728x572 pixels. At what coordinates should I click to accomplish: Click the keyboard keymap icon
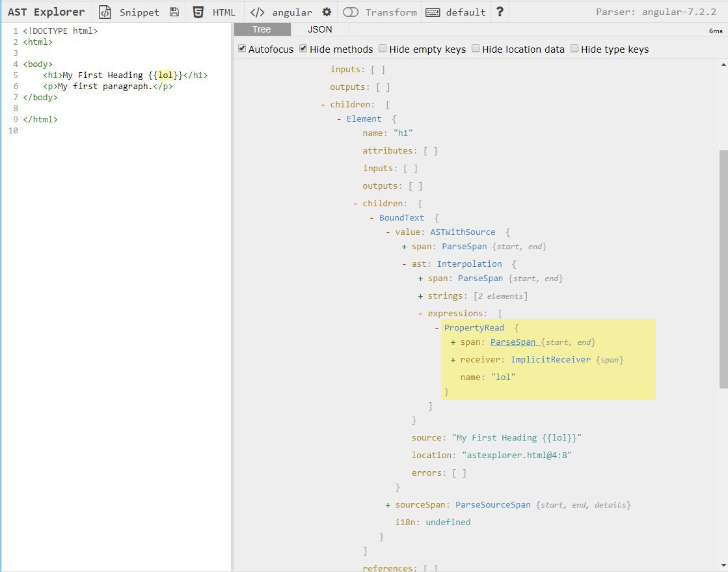click(x=433, y=12)
